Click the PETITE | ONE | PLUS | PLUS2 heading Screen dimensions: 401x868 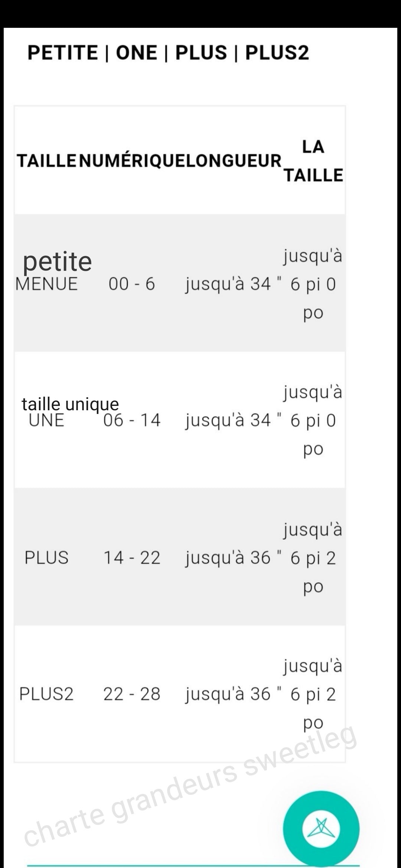point(168,52)
